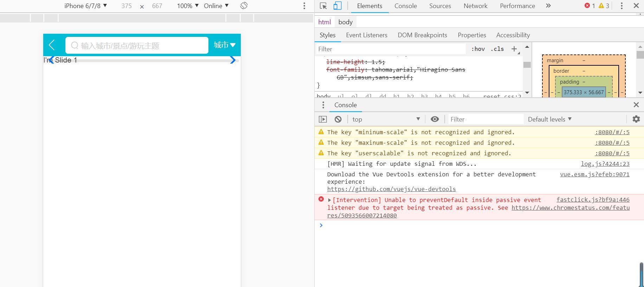Open fastclick.js?bf9a:446 source link
The width and height of the screenshot is (644, 287).
click(593, 200)
